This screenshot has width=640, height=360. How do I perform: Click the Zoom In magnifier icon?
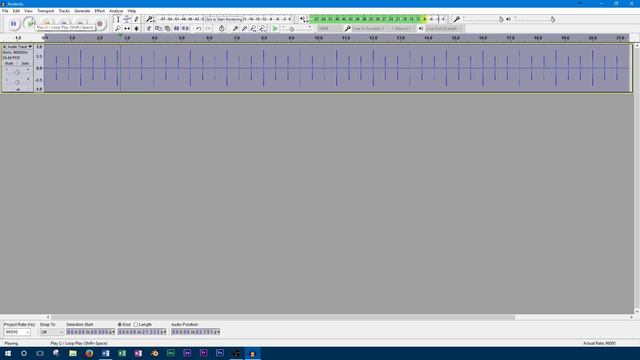click(235, 29)
